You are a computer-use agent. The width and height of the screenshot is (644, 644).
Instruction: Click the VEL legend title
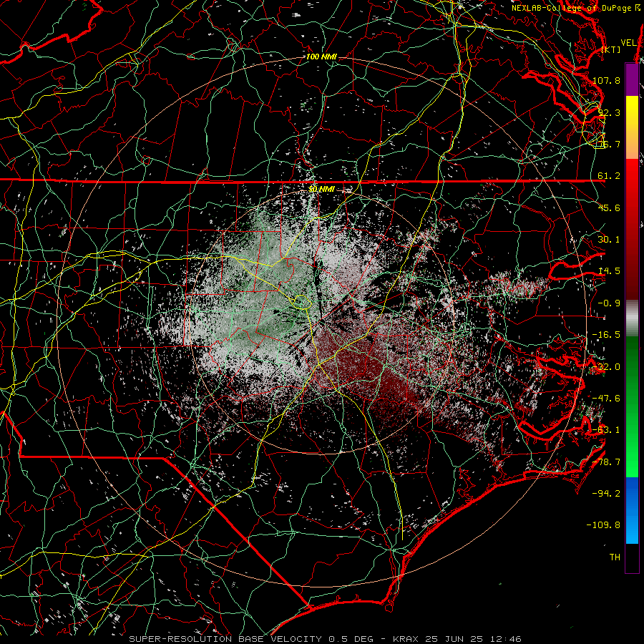pyautogui.click(x=628, y=42)
